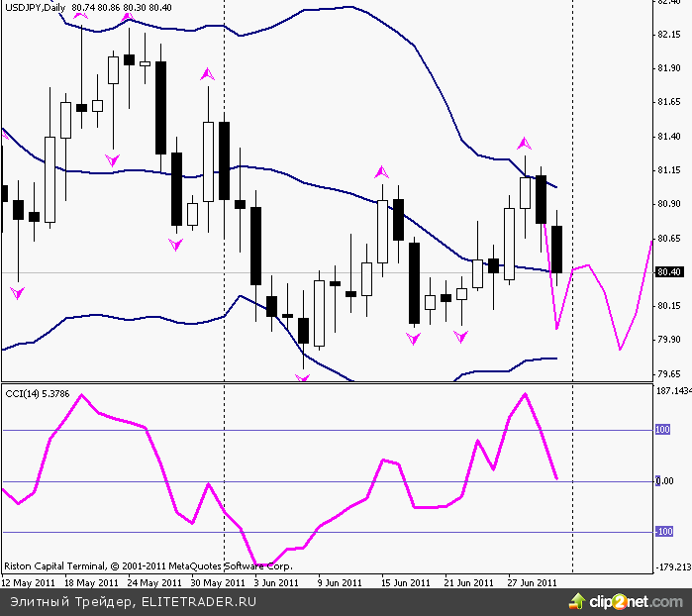Click the 3 Jun 2011 date label
This screenshot has width=692, height=616.
coord(275,582)
